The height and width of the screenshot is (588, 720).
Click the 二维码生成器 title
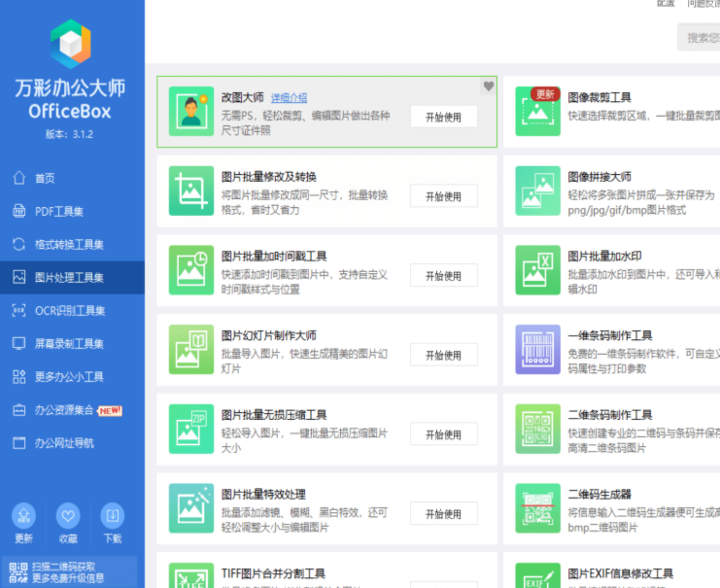pyautogui.click(x=600, y=495)
